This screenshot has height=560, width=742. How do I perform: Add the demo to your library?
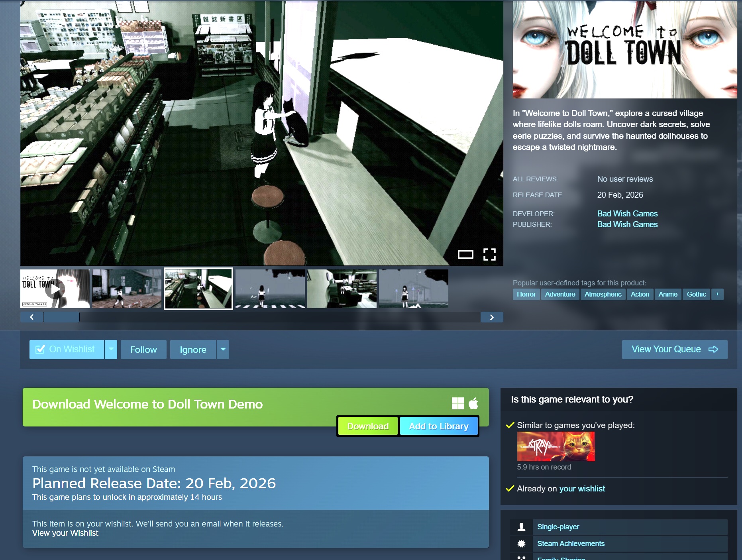439,426
